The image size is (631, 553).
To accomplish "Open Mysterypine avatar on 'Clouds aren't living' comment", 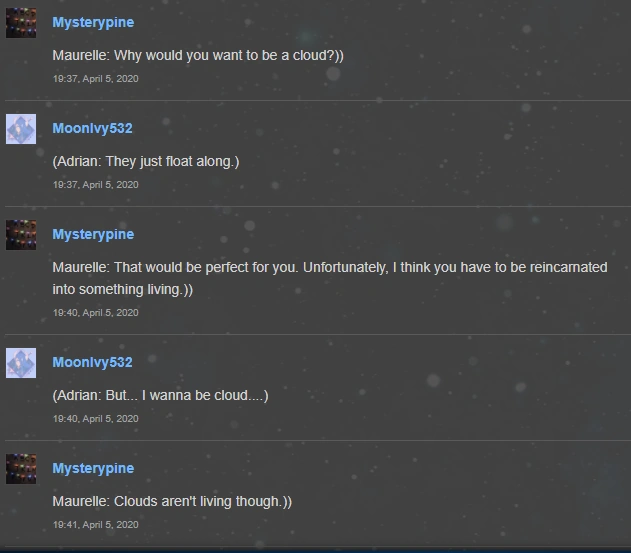I will pyautogui.click(x=21, y=469).
